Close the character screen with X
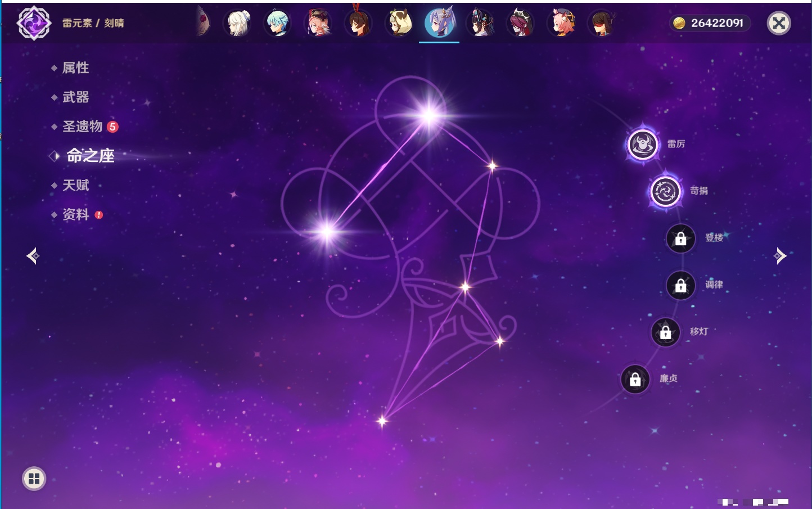 [779, 23]
